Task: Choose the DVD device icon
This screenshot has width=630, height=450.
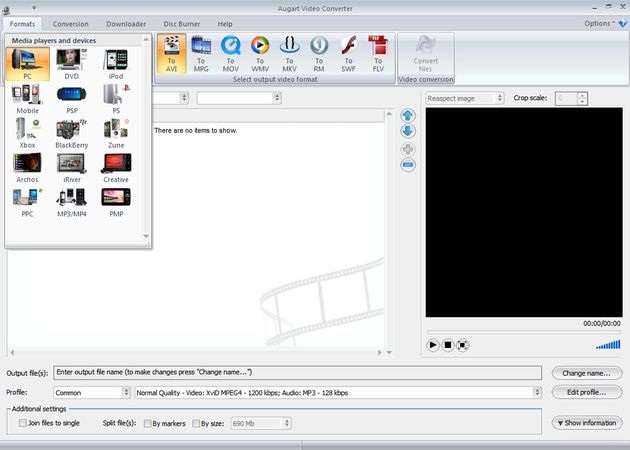Action: (72, 64)
